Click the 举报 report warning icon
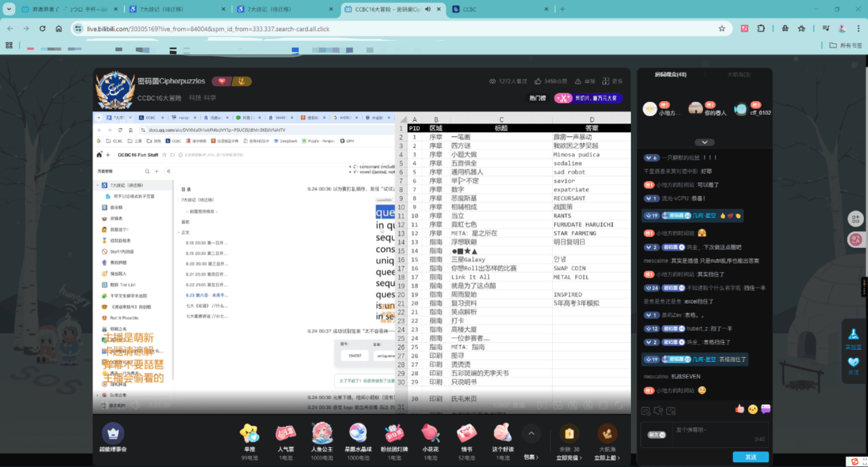This screenshot has height=467, width=868. (x=578, y=81)
